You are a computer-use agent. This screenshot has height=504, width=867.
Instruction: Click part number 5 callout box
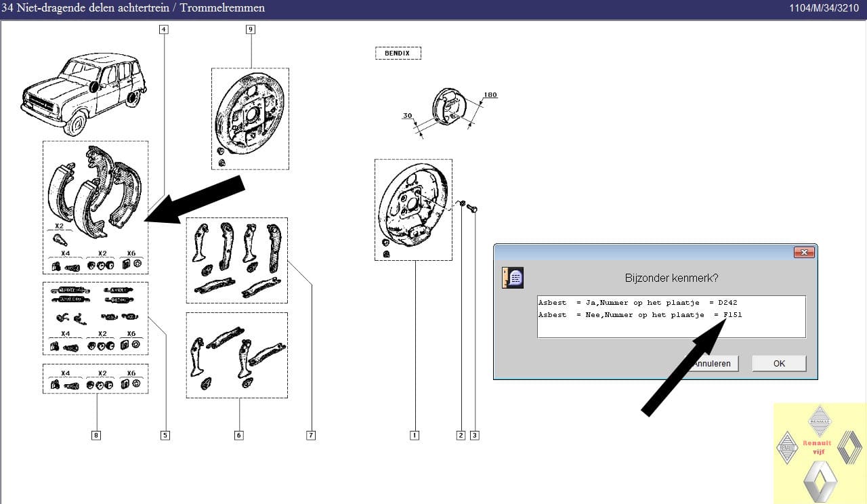165,436
